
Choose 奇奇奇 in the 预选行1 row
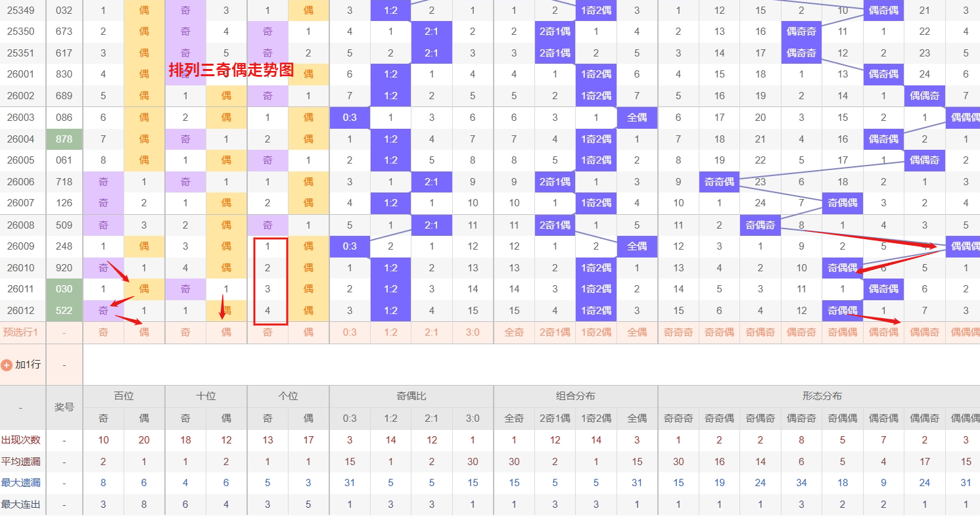[678, 332]
